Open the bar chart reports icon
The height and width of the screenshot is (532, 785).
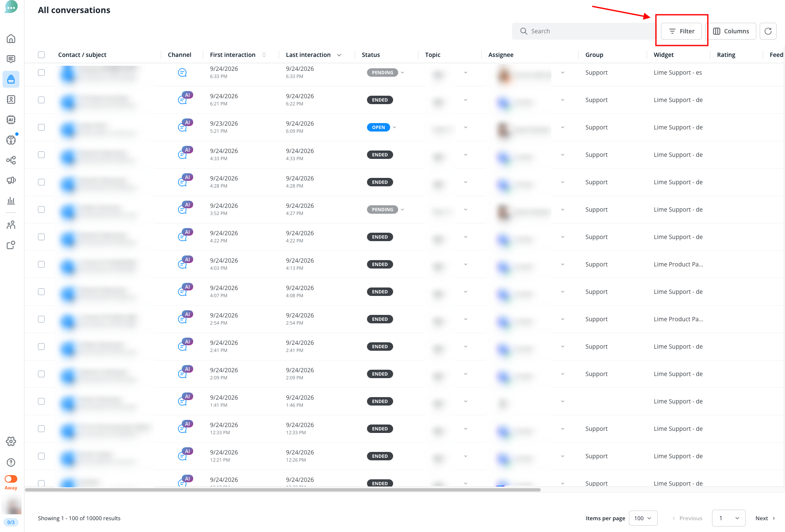click(x=11, y=201)
